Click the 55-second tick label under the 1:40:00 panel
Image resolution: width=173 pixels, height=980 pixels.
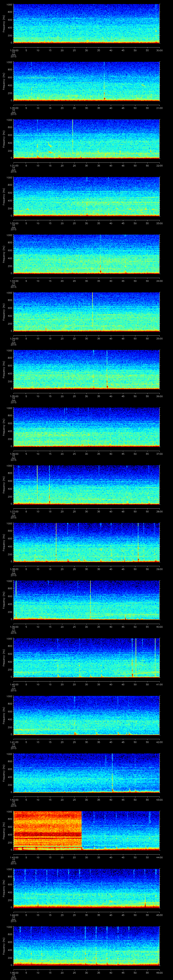[x=147, y=684]
